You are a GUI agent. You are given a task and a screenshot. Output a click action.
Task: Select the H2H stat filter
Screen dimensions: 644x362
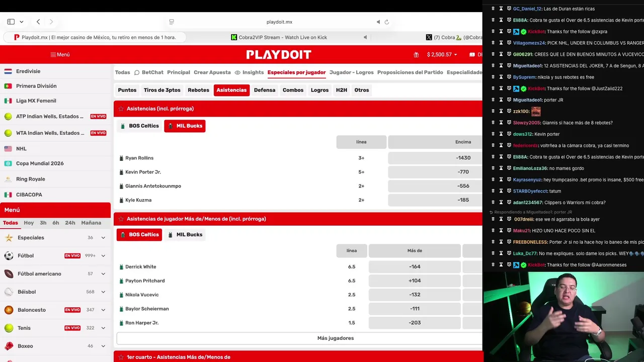[x=342, y=90]
